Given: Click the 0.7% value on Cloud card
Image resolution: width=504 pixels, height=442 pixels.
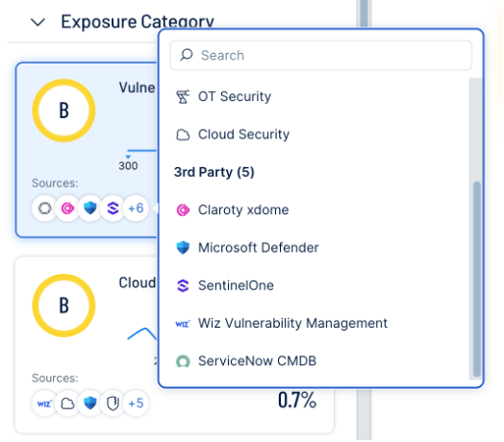Looking at the screenshot, I should tap(297, 401).
